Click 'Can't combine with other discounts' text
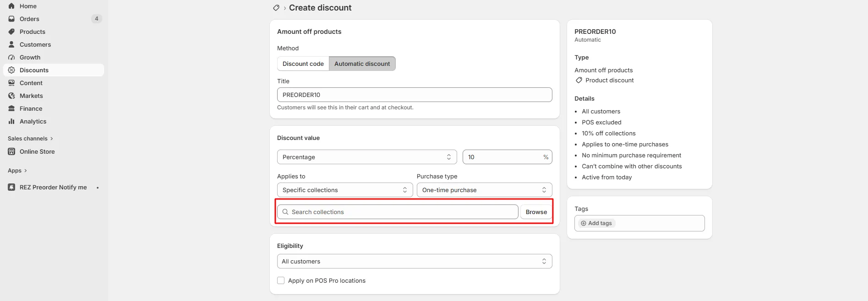The image size is (868, 301). click(x=632, y=166)
